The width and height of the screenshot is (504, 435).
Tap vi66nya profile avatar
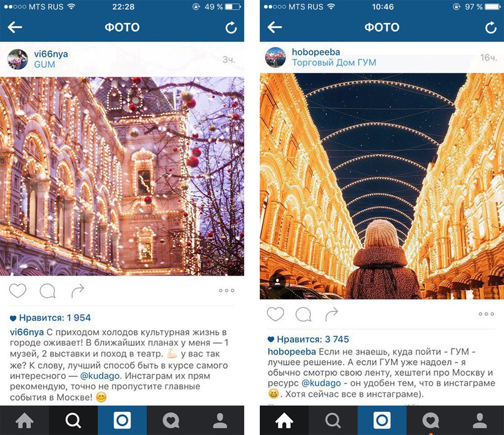[x=17, y=59]
